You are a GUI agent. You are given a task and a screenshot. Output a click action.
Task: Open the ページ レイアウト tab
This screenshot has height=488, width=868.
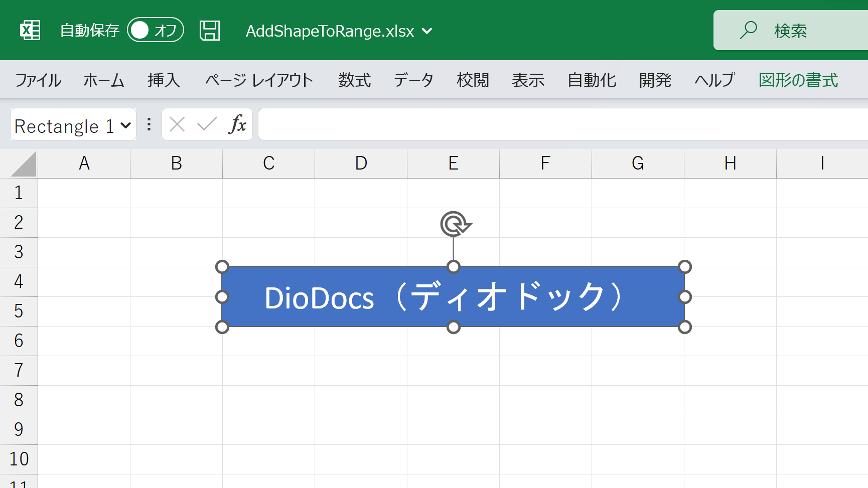[259, 80]
